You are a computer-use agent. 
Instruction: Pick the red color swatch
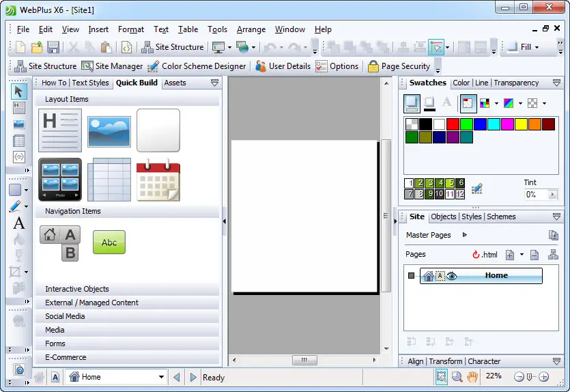pos(453,124)
